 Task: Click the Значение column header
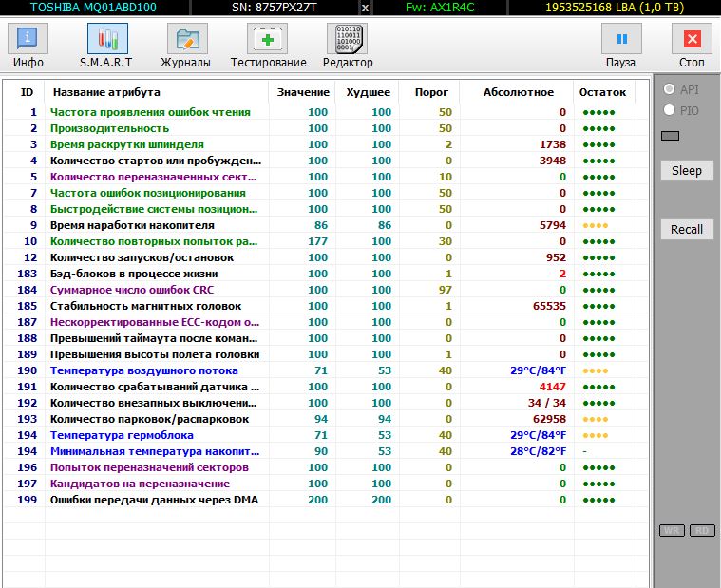[x=303, y=92]
